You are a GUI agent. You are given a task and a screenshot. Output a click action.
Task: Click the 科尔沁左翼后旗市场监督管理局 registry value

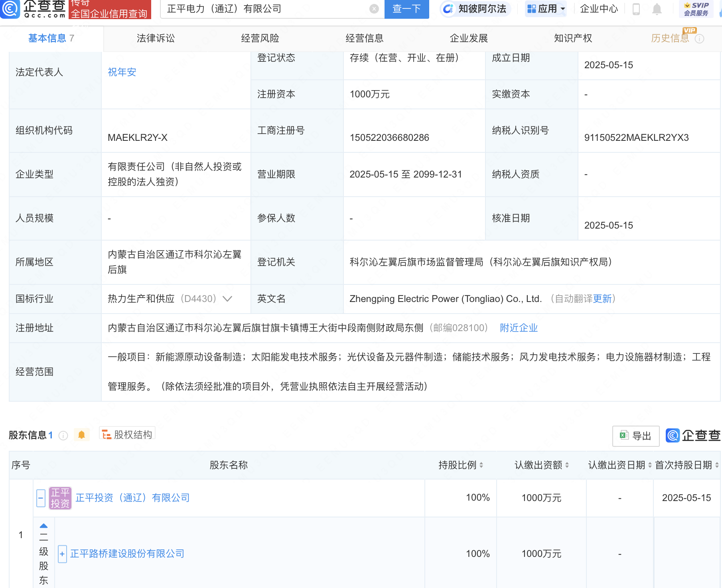pos(481,262)
